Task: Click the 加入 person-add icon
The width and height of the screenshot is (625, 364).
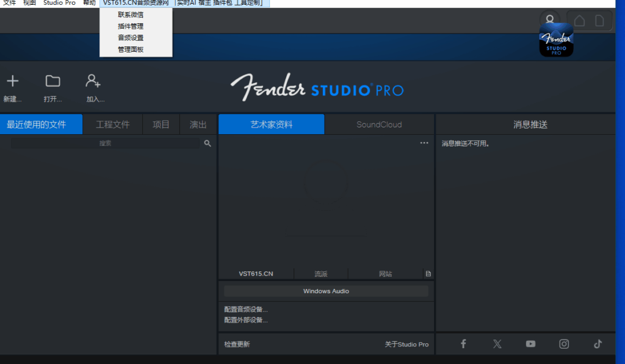Action: (x=93, y=81)
